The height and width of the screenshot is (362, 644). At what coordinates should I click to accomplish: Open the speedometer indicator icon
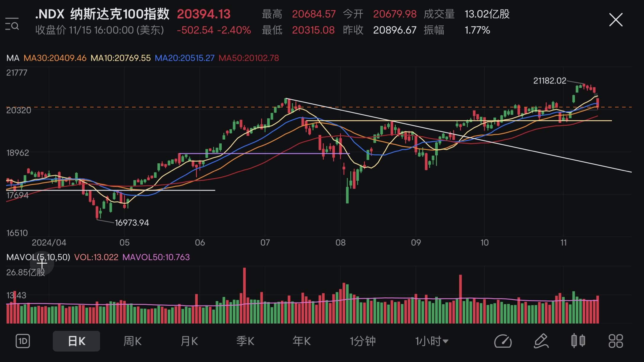click(503, 341)
